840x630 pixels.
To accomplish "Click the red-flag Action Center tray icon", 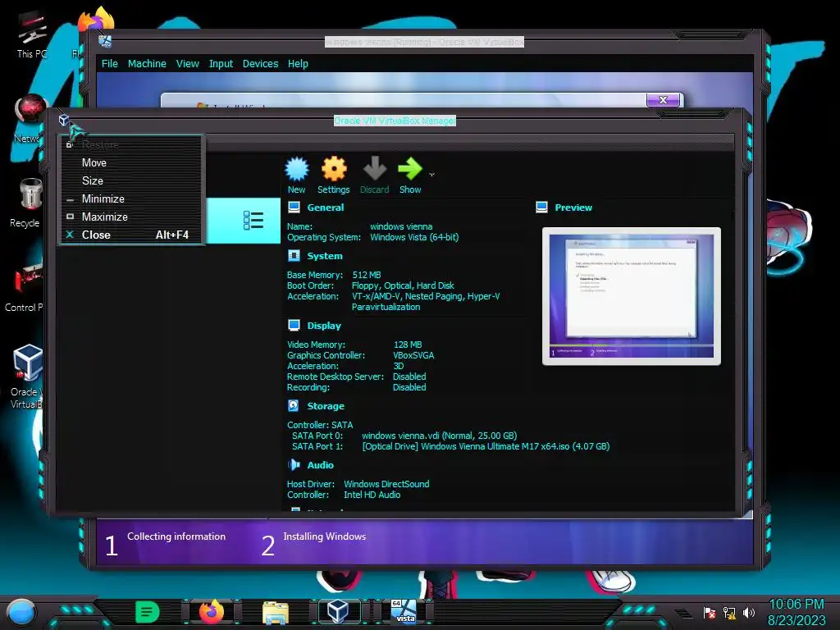I will click(x=710, y=612).
